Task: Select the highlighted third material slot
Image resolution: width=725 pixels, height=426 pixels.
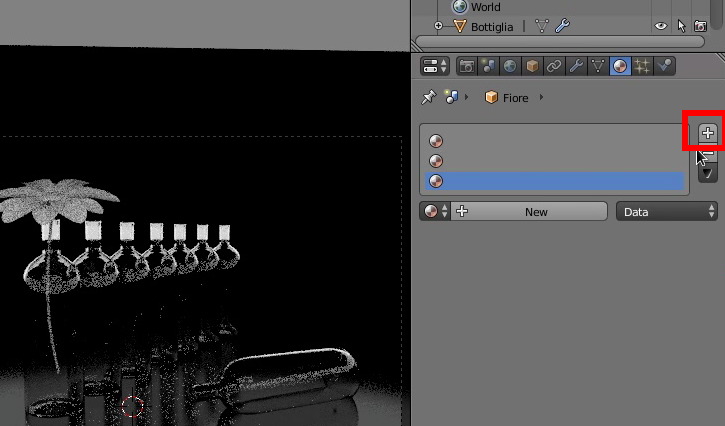Action: click(x=554, y=181)
